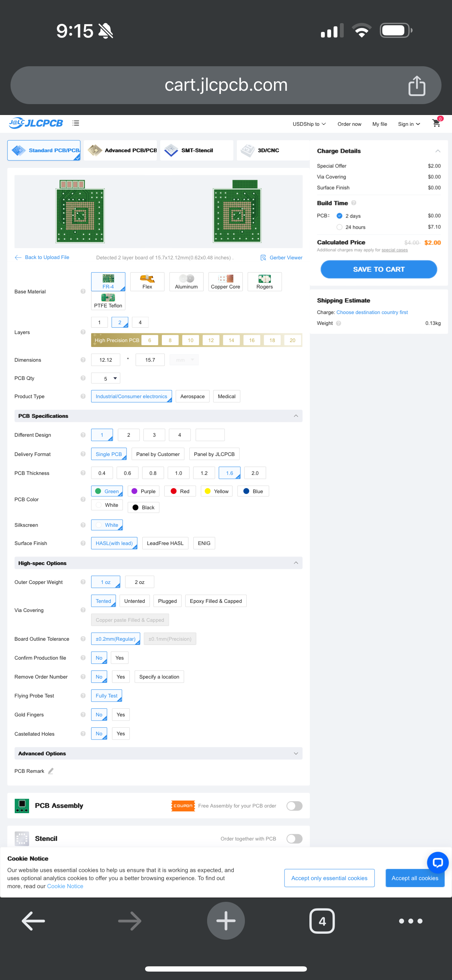Enable the PCB Assembly toggle

pos(294,806)
